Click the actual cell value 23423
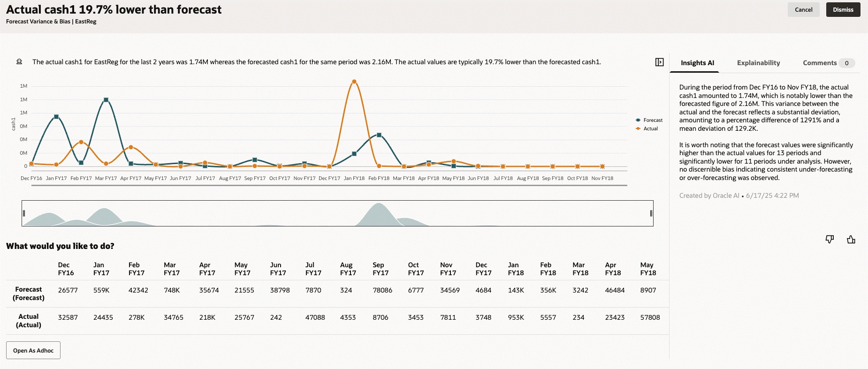The image size is (868, 369). 615,317
